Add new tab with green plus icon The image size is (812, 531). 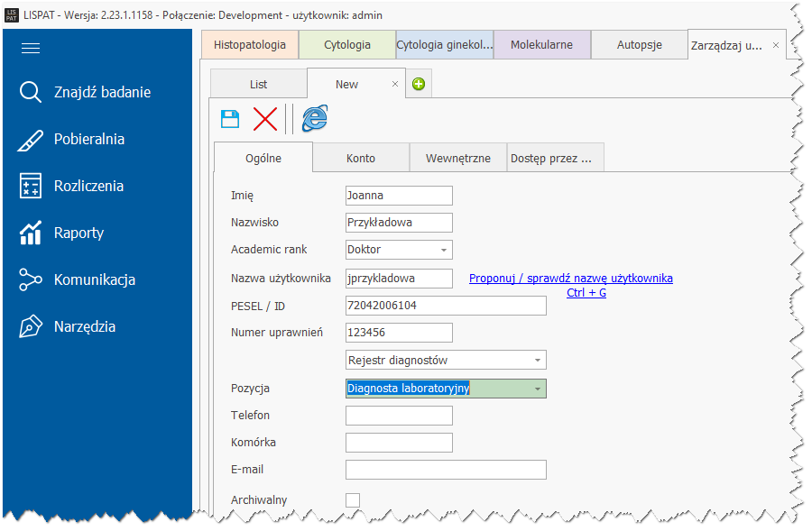pyautogui.click(x=419, y=85)
